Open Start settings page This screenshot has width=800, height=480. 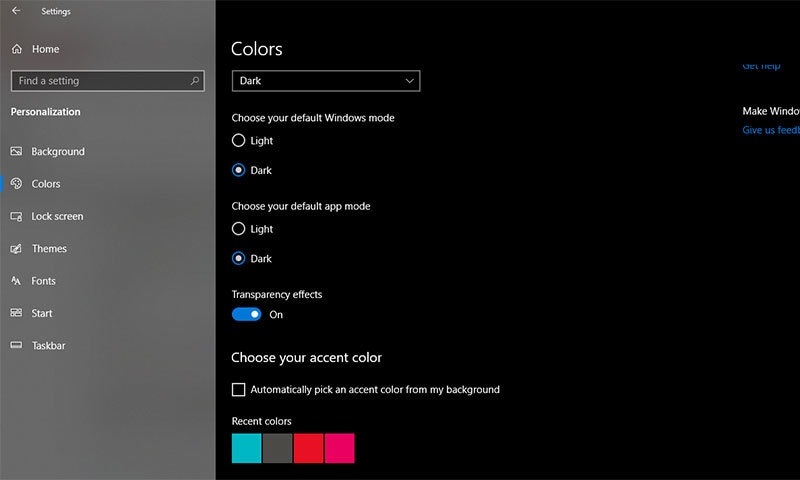click(x=42, y=313)
